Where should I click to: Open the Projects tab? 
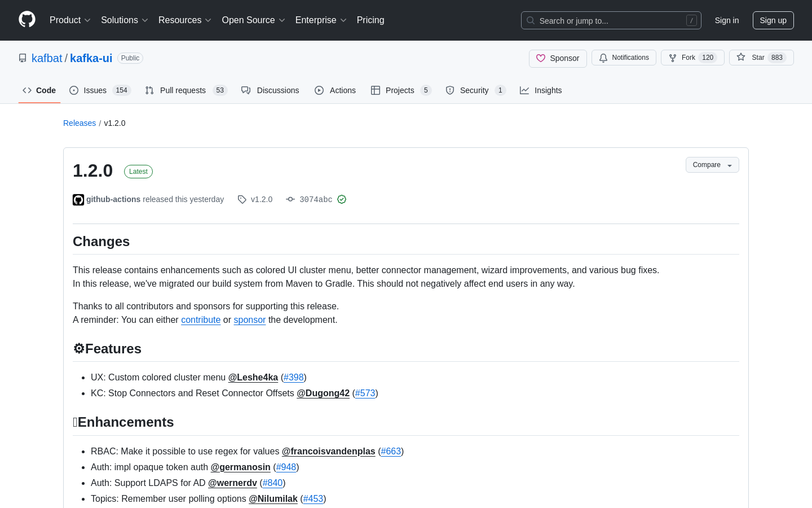401,90
